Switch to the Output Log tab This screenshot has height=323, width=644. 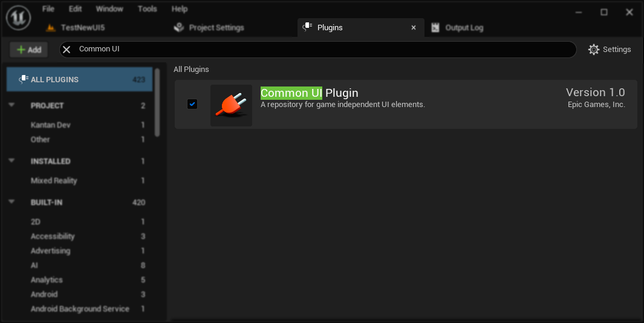464,28
